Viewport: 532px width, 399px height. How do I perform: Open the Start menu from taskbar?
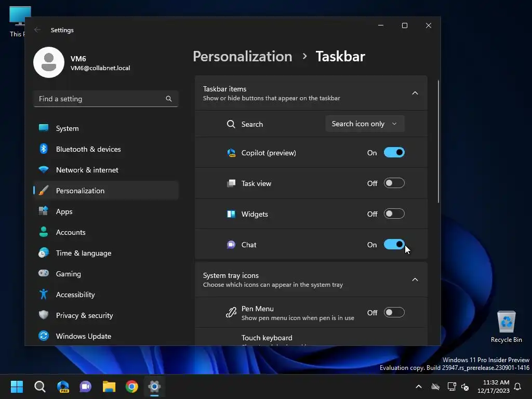(17, 387)
